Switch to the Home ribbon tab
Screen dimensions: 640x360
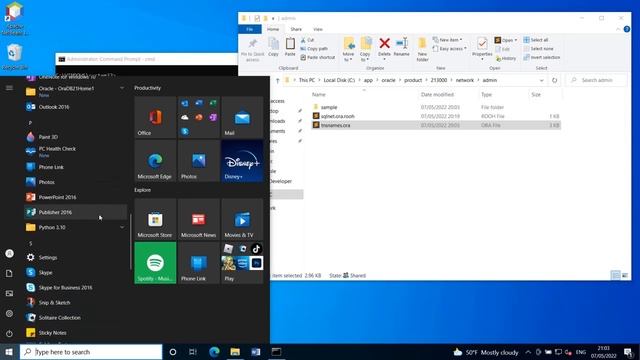(273, 29)
